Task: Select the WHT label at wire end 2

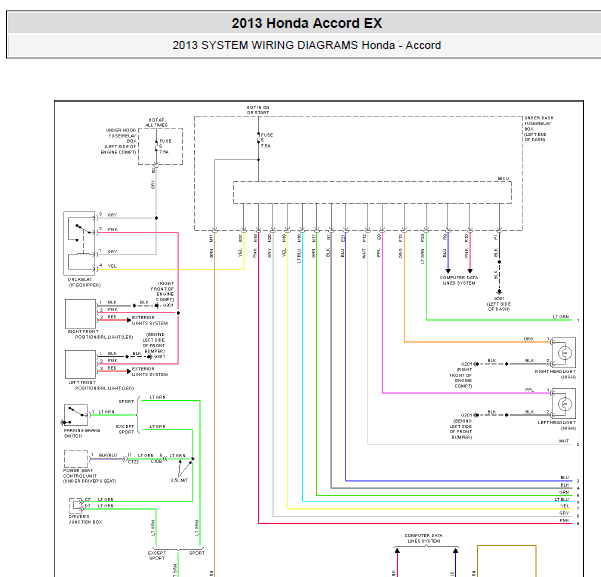Action: [564, 441]
